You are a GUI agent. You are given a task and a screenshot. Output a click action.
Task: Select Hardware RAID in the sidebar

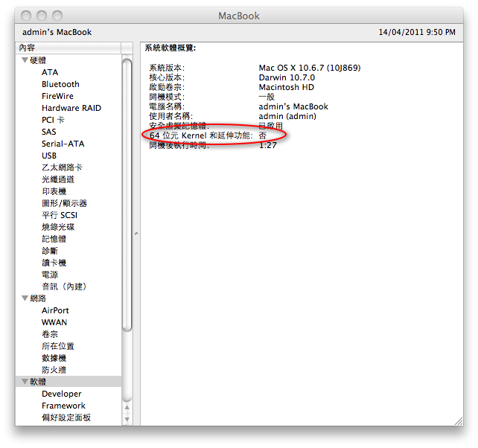(x=71, y=108)
